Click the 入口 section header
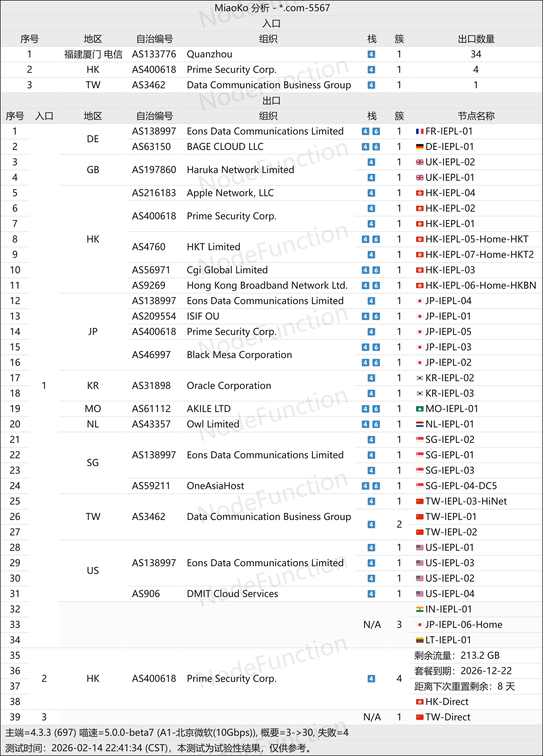The image size is (543, 756). 271,24
